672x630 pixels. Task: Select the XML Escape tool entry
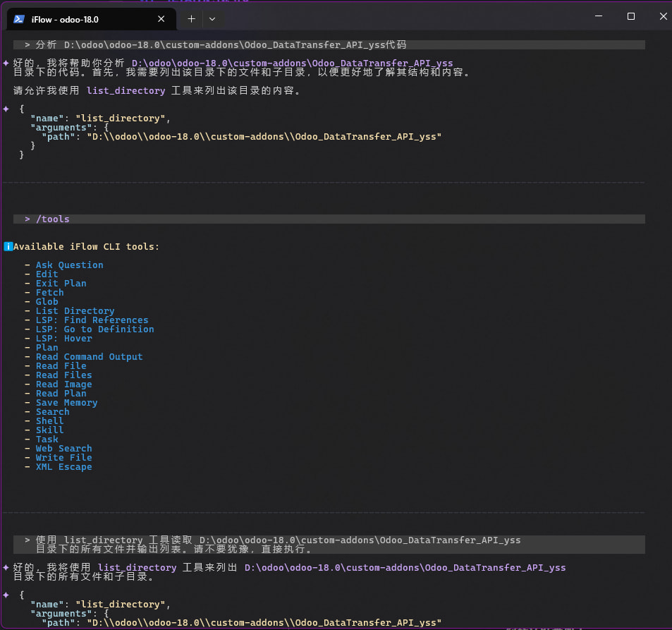[x=63, y=467]
